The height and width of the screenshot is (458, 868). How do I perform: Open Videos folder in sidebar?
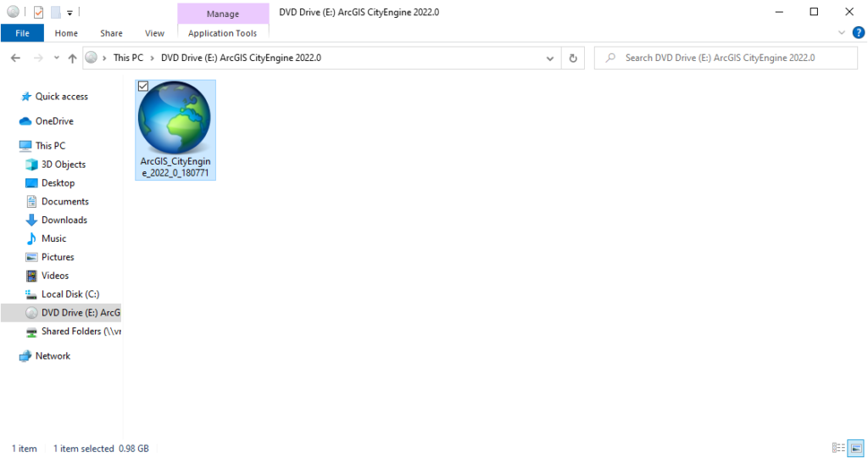(x=55, y=276)
